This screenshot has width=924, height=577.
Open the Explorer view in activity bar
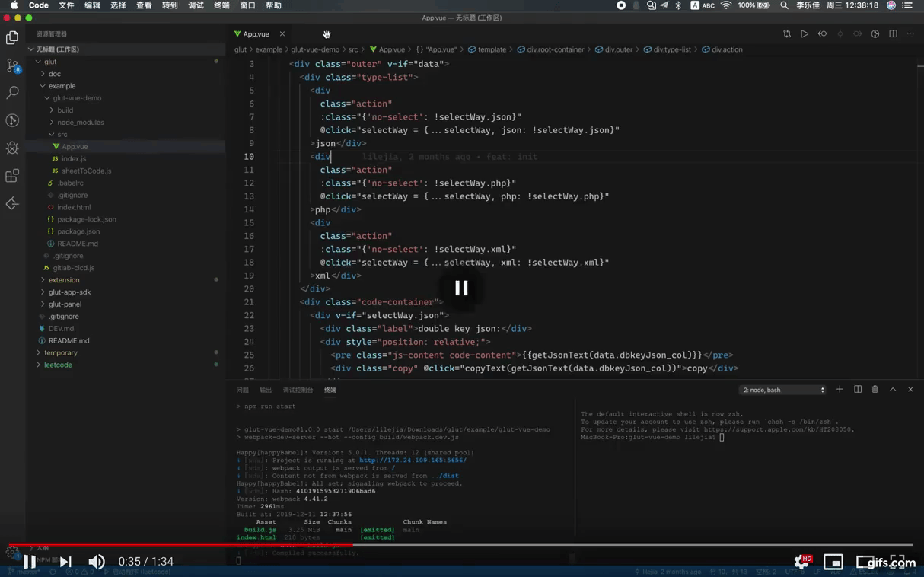tap(12, 37)
